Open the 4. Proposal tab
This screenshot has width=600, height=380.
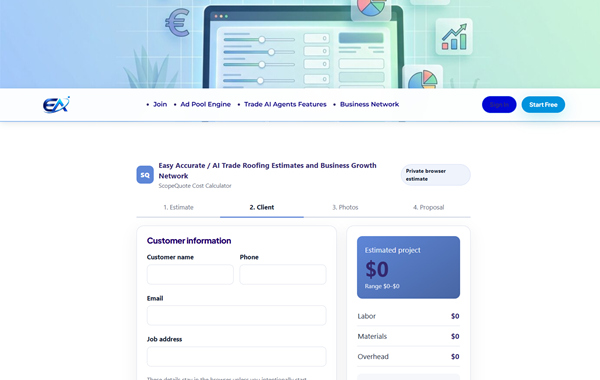[429, 207]
